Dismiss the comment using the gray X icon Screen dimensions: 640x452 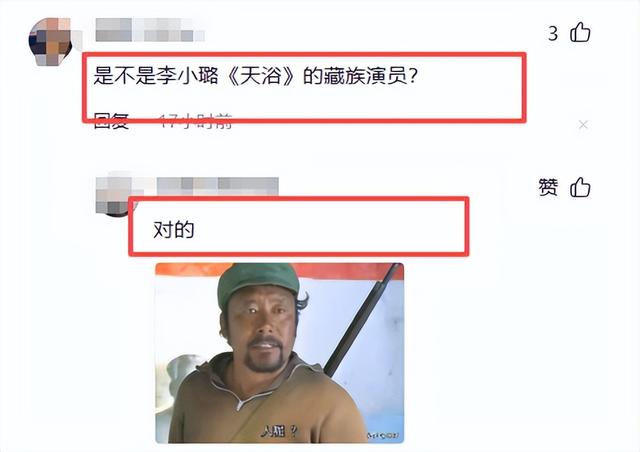tap(583, 125)
